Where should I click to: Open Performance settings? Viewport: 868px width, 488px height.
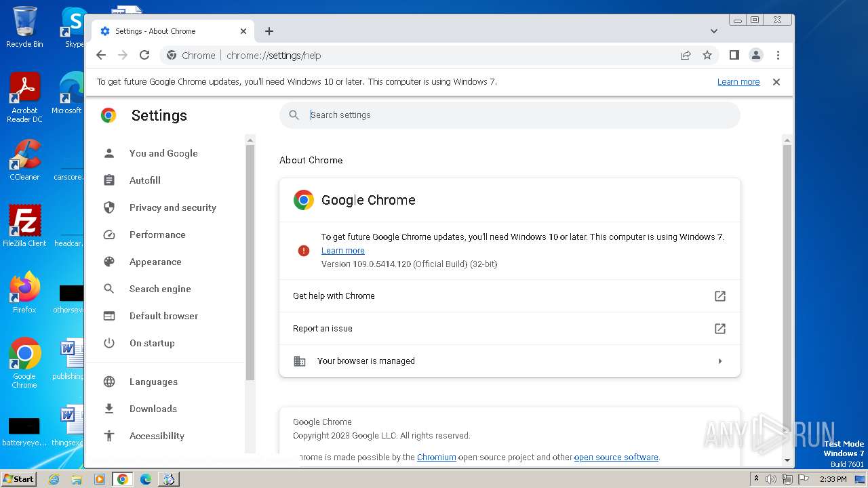tap(157, 235)
